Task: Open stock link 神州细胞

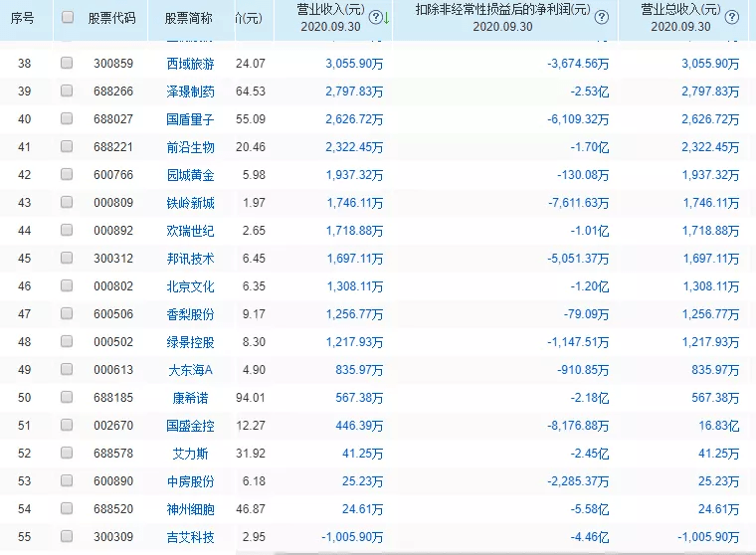Action: pyautogui.click(x=190, y=509)
